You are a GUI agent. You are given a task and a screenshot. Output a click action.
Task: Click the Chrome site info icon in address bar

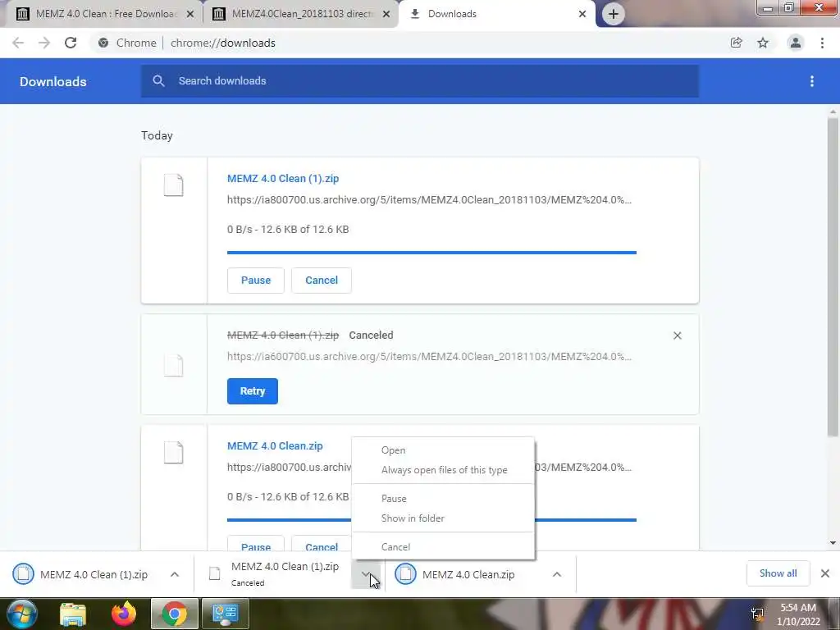103,43
